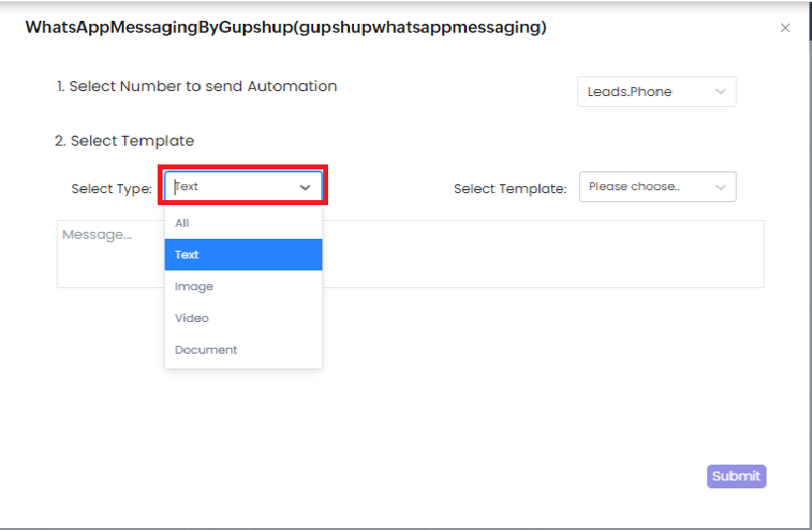Screen dimensions: 812x530
Task: Pick the highlighted Text option
Action: 243,255
